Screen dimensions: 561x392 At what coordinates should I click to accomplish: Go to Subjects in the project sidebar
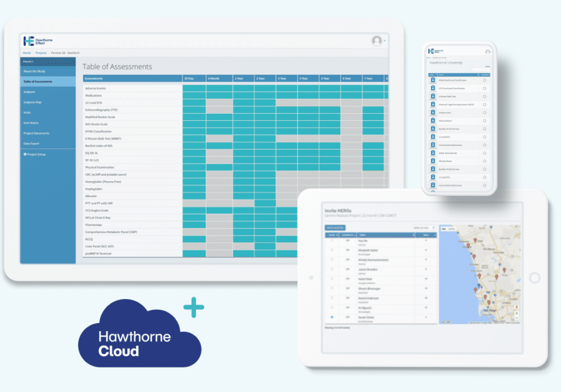click(x=48, y=92)
